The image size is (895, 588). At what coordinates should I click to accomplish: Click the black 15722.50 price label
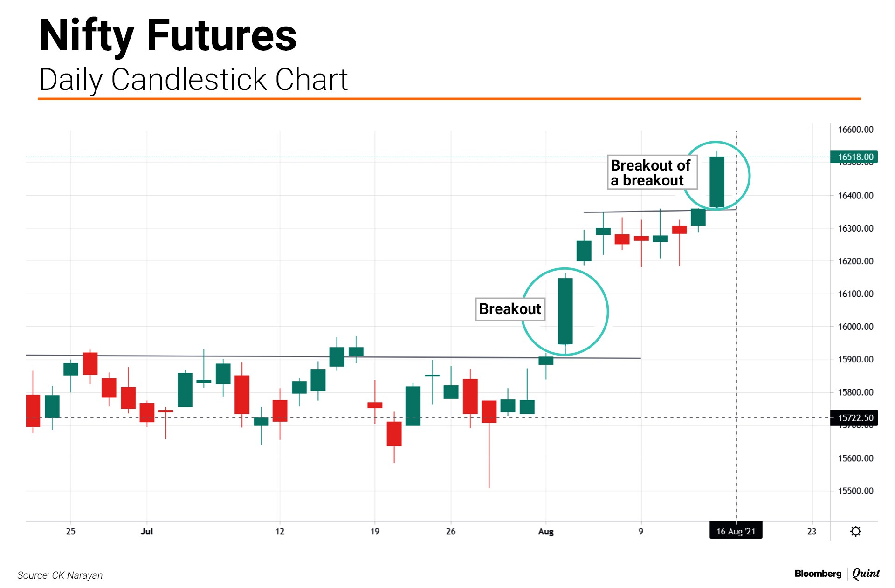pos(854,418)
